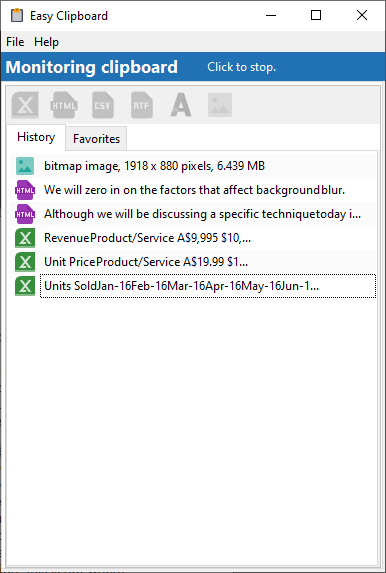Click the image icon beside bitmap image entry
Image resolution: width=386 pixels, height=573 pixels.
click(25, 166)
